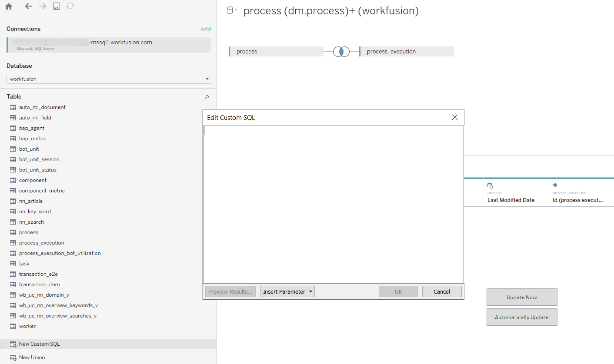Click the Automatically Update button
Viewport: 614px width, 364px height.
point(522,318)
